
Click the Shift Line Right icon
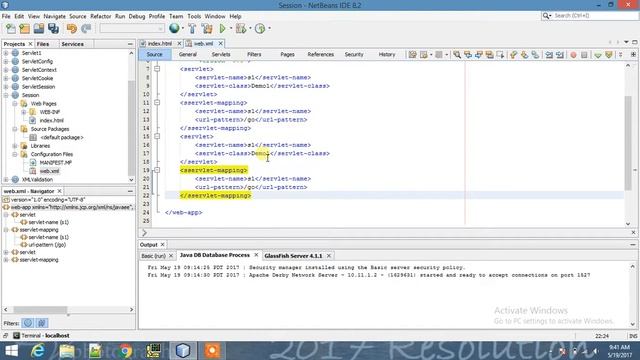point(560,55)
